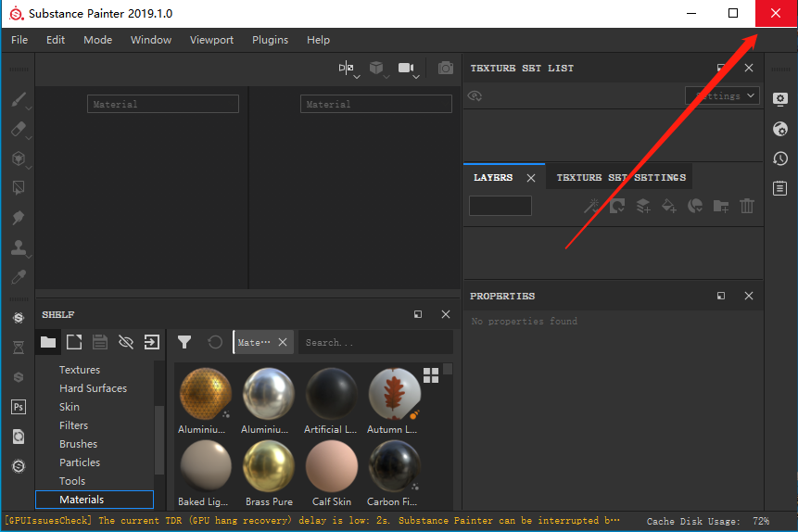The width and height of the screenshot is (798, 532).
Task: Open left viewport Material channel dropdown
Action: tap(163, 104)
